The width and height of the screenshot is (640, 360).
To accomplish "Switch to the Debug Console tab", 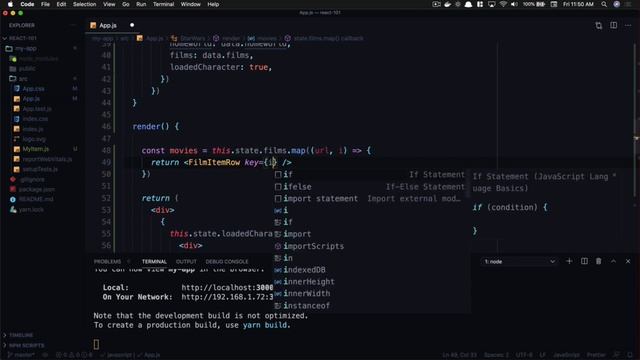I will [x=227, y=262].
